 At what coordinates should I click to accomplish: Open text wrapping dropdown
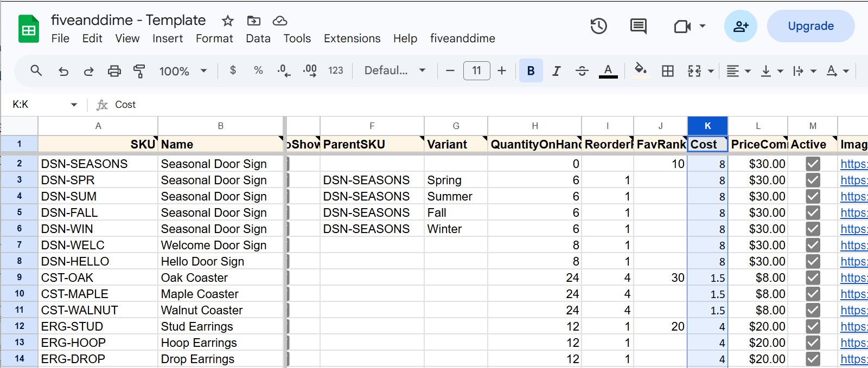tap(805, 71)
